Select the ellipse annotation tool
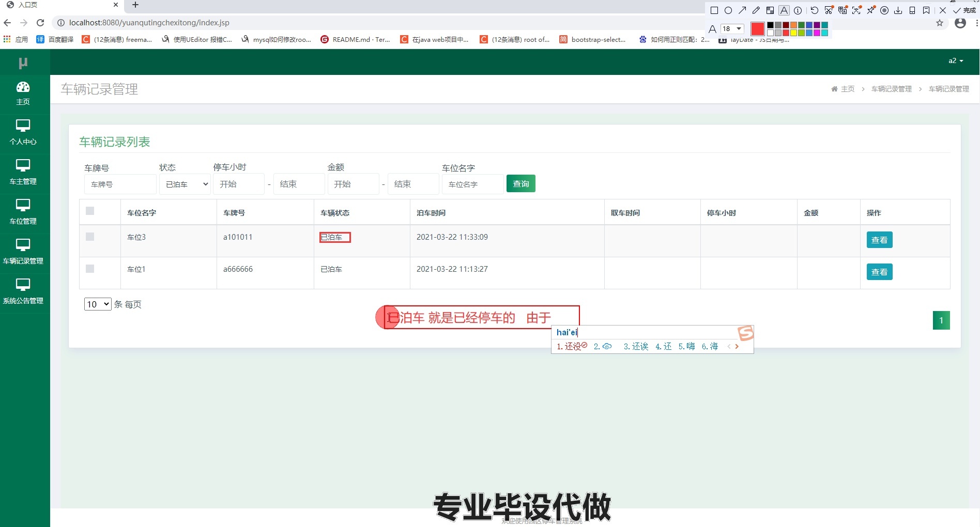Viewport: 980px width, 527px height. [728, 10]
